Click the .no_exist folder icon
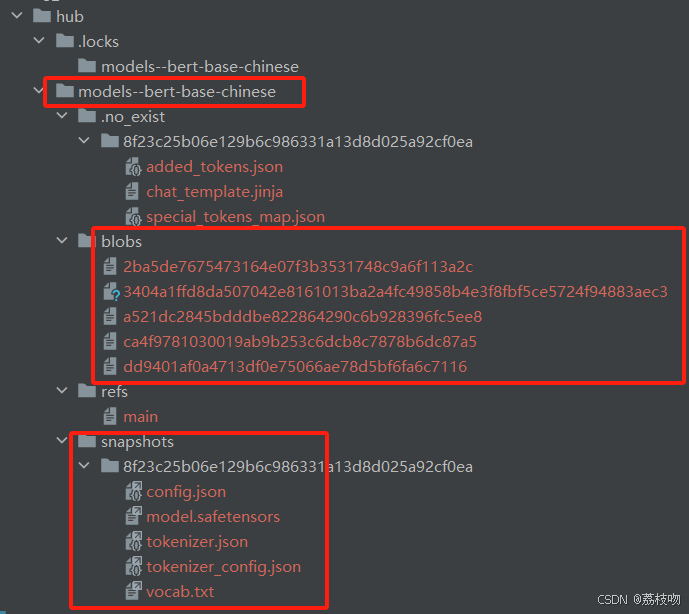689x614 pixels. coord(87,116)
